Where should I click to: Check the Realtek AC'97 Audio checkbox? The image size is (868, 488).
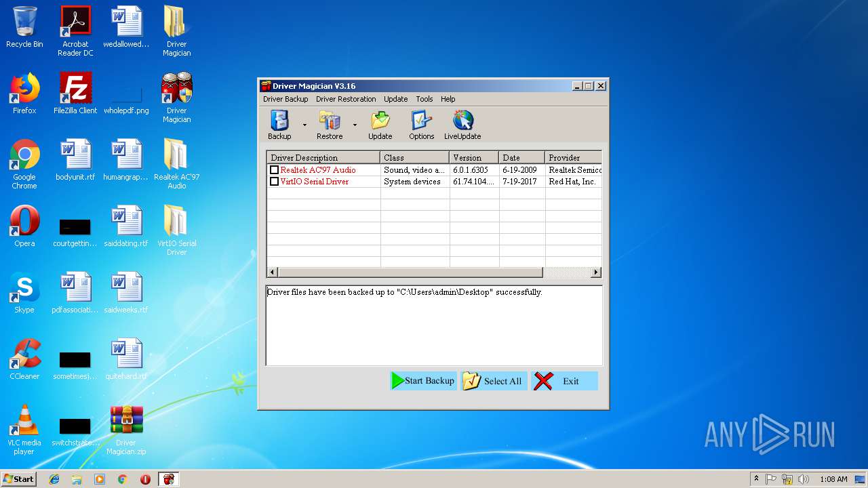click(x=275, y=170)
